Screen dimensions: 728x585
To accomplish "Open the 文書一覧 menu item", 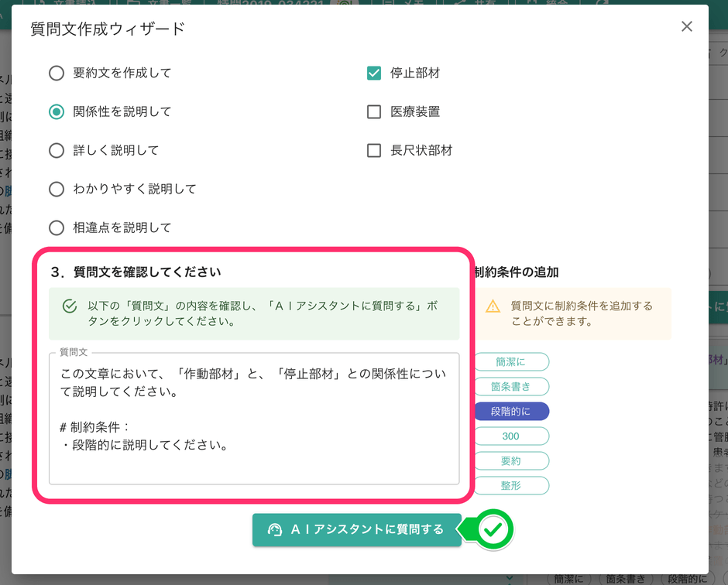I will (x=169, y=4).
